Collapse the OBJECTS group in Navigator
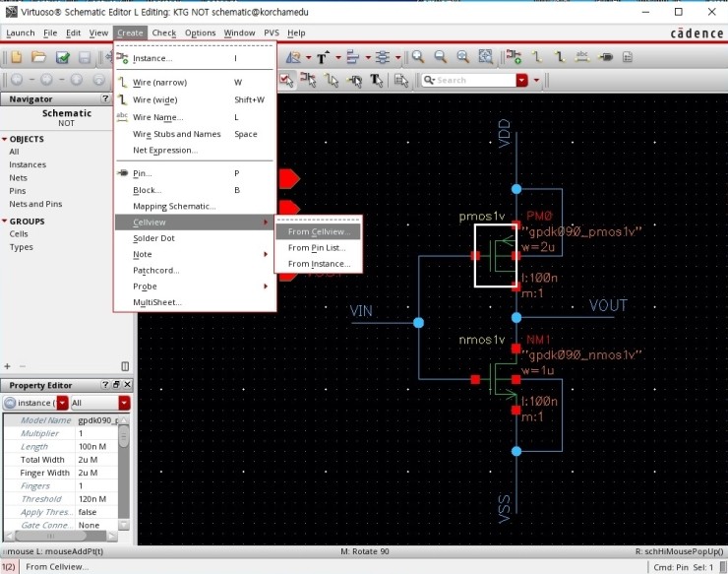728x574 pixels. [4, 139]
